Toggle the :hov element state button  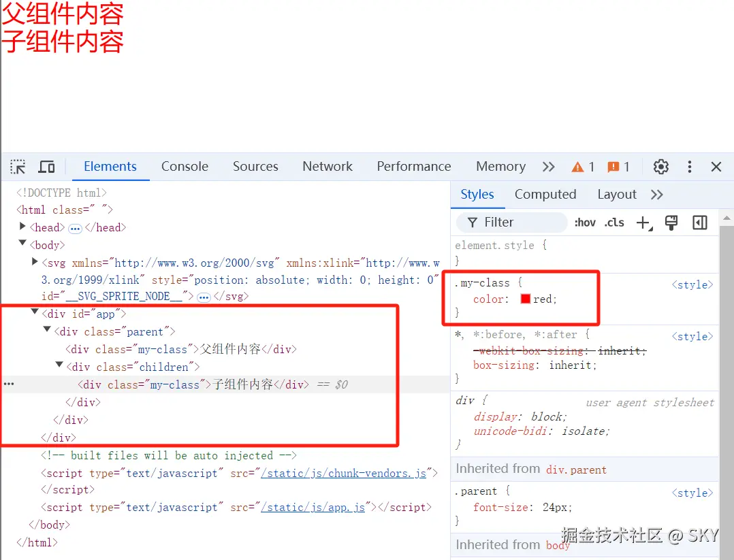pyautogui.click(x=585, y=223)
